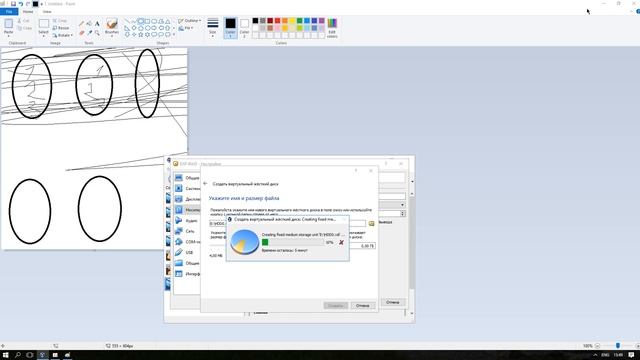Open the Система settings category
Screen dimensions: 640x360
click(187, 188)
